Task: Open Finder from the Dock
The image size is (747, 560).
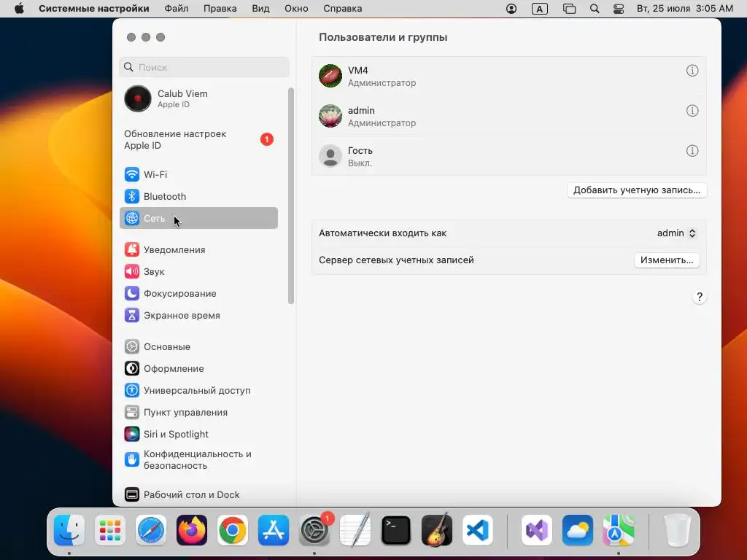Action: tap(69, 530)
